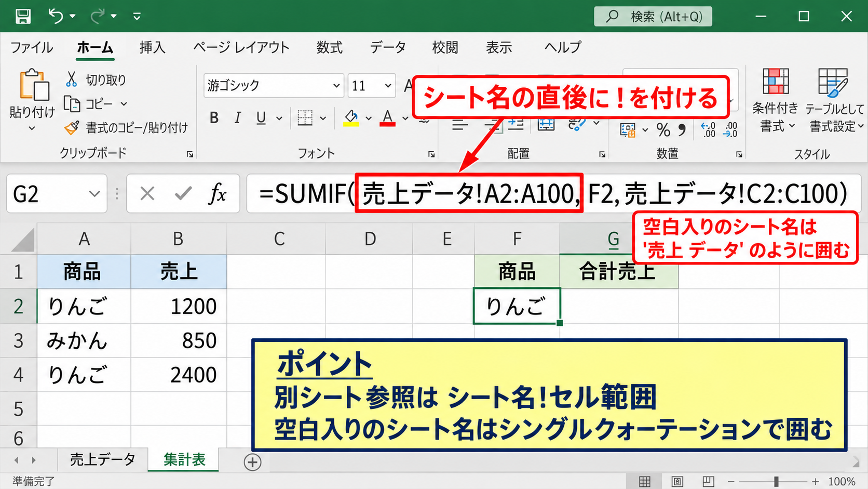Undo the last action
The height and width of the screenshot is (489, 868).
[x=56, y=17]
